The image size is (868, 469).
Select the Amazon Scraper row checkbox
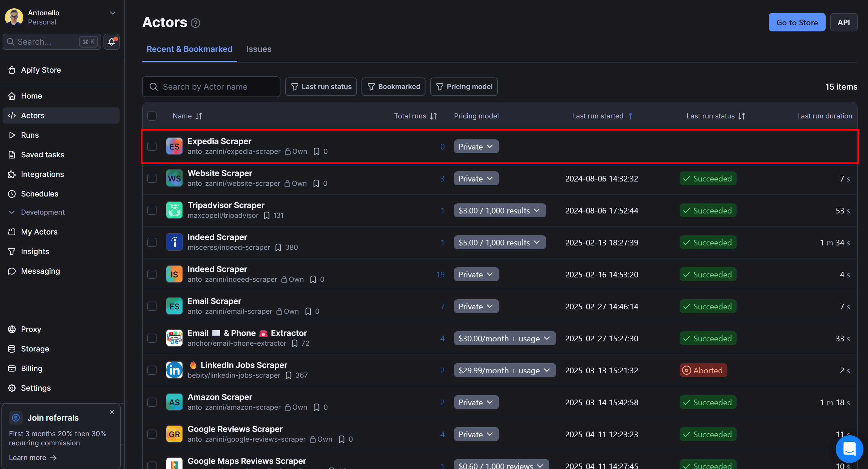tap(152, 402)
